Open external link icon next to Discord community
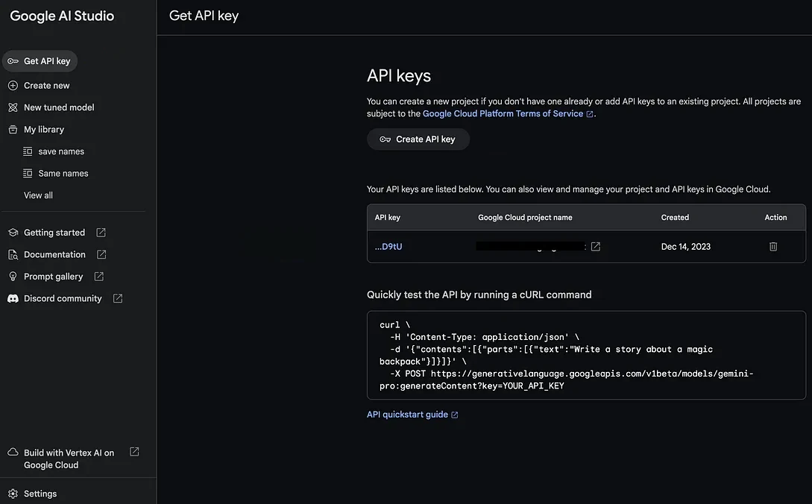This screenshot has height=504, width=812. (x=118, y=298)
